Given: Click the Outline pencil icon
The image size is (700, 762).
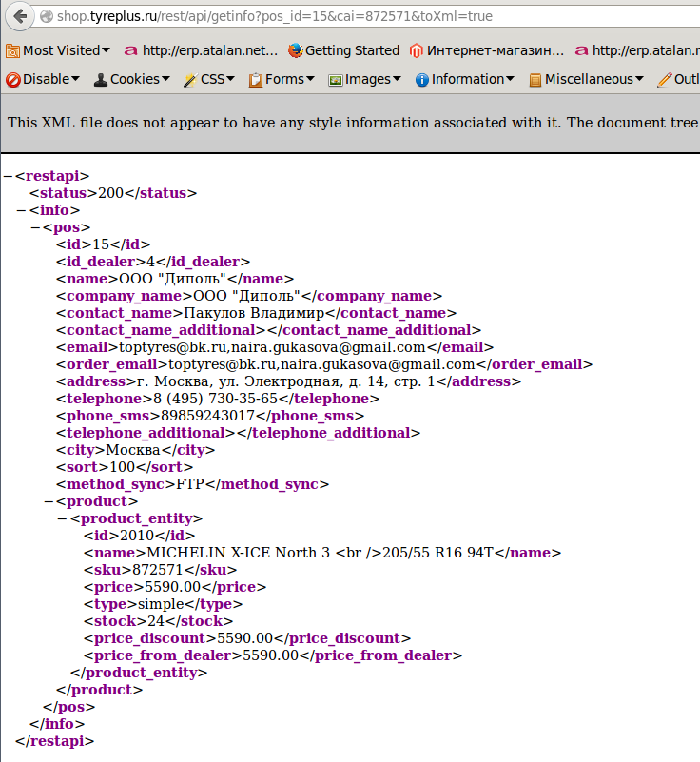Looking at the screenshot, I should [665, 80].
